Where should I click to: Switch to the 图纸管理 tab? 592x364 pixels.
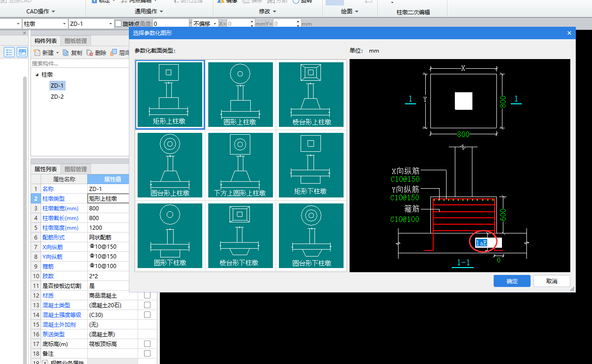[76, 41]
